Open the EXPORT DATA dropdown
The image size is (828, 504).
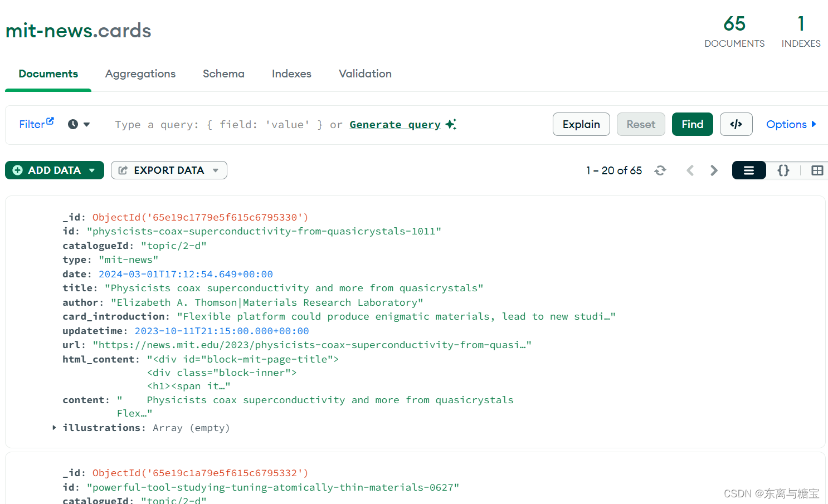pyautogui.click(x=169, y=170)
